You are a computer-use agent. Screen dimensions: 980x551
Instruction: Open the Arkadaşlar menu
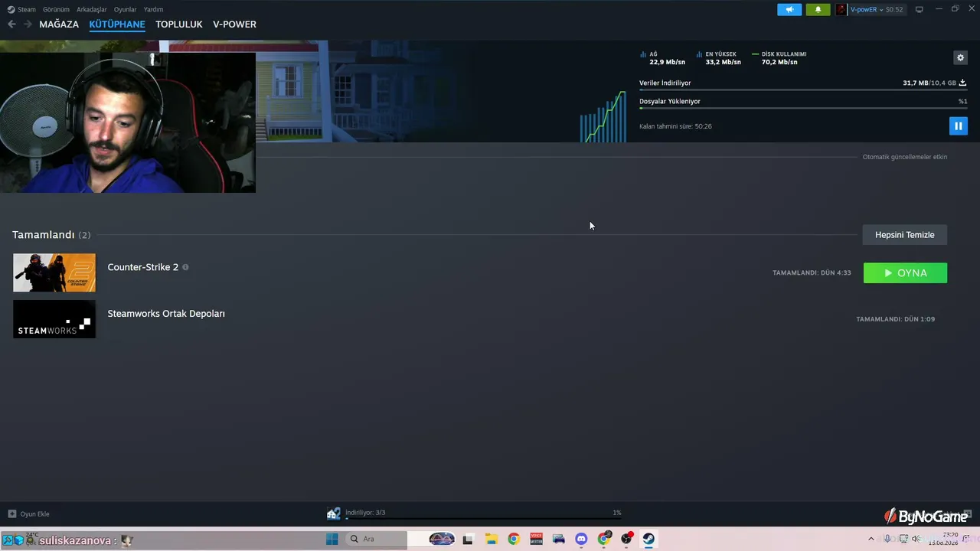92,9
